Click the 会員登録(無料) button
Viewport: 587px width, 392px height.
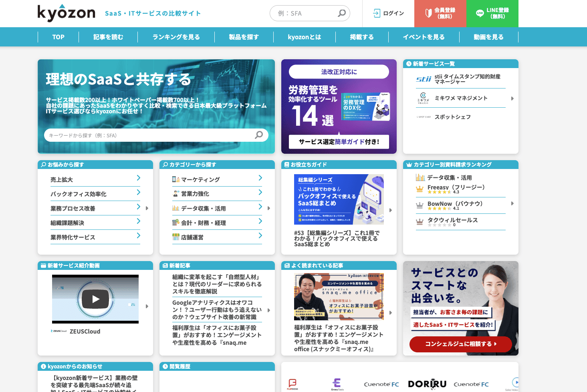point(440,14)
